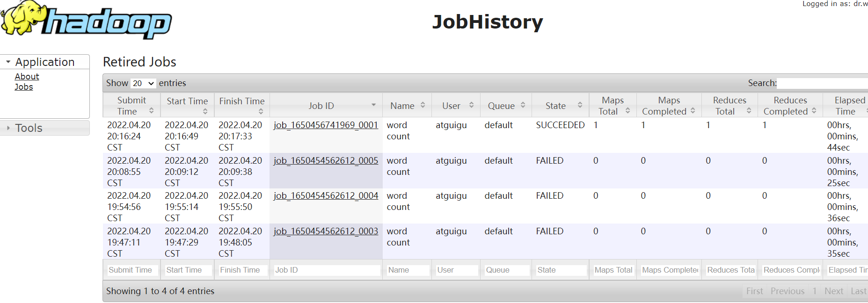Click the Retired Jobs heading
This screenshot has height=303, width=868.
pos(139,62)
